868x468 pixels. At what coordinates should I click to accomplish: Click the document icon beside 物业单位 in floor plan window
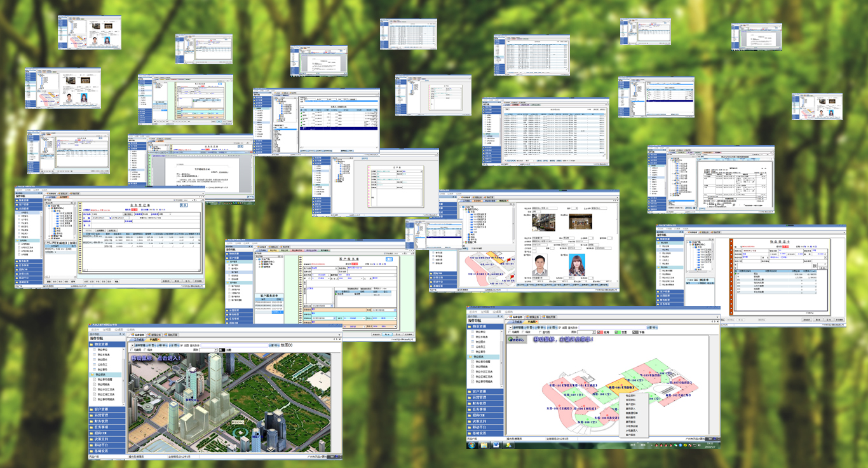tap(471, 333)
